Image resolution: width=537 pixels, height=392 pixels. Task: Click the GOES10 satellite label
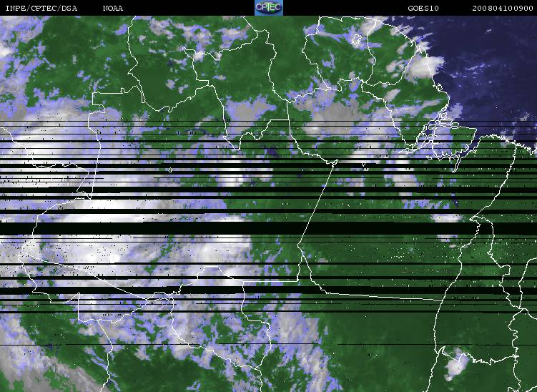423,8
